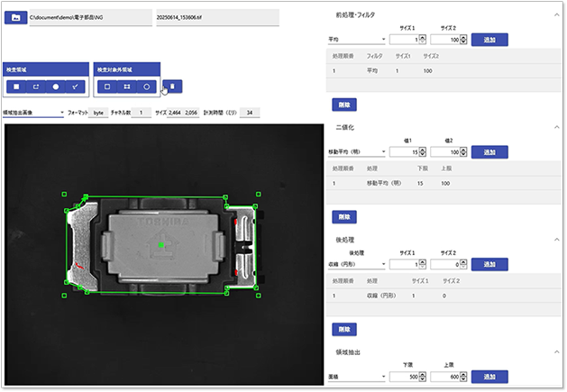Click 領域抽出 下限 stepper showing 500
Image resolution: width=567 pixels, height=392 pixels.
click(x=423, y=377)
